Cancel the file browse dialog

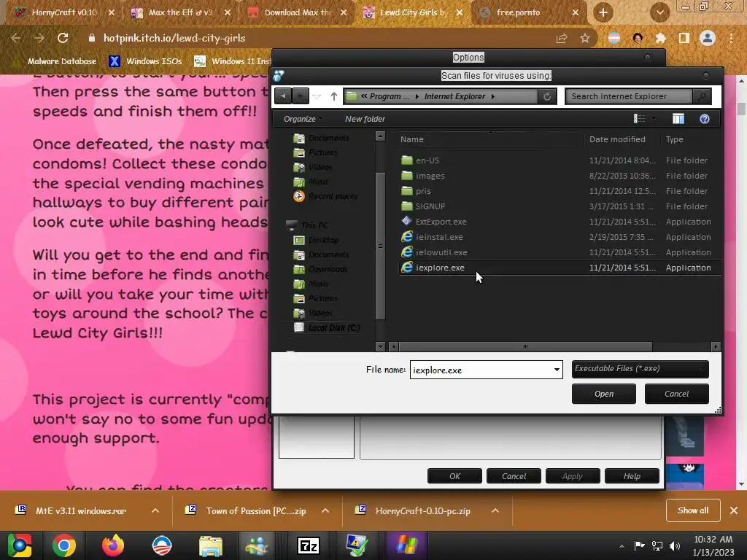[676, 394]
